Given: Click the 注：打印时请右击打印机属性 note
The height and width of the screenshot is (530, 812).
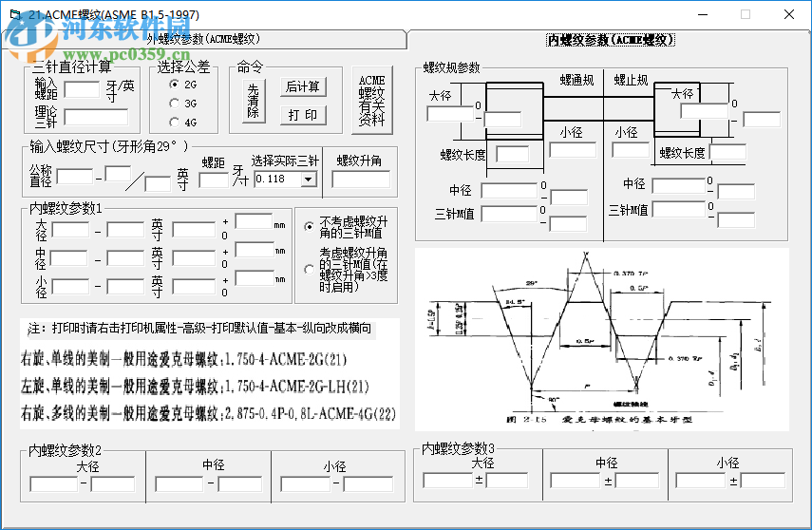Looking at the screenshot, I should pyautogui.click(x=199, y=329).
